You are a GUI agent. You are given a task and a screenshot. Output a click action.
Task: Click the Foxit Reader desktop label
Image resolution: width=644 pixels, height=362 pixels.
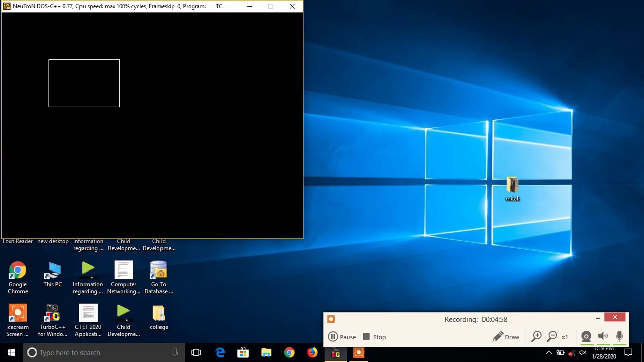point(18,241)
